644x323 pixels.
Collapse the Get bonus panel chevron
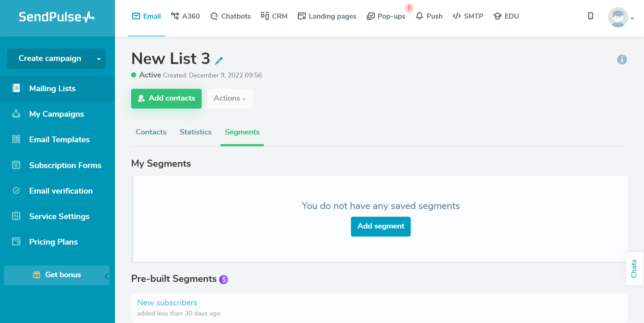(107, 275)
